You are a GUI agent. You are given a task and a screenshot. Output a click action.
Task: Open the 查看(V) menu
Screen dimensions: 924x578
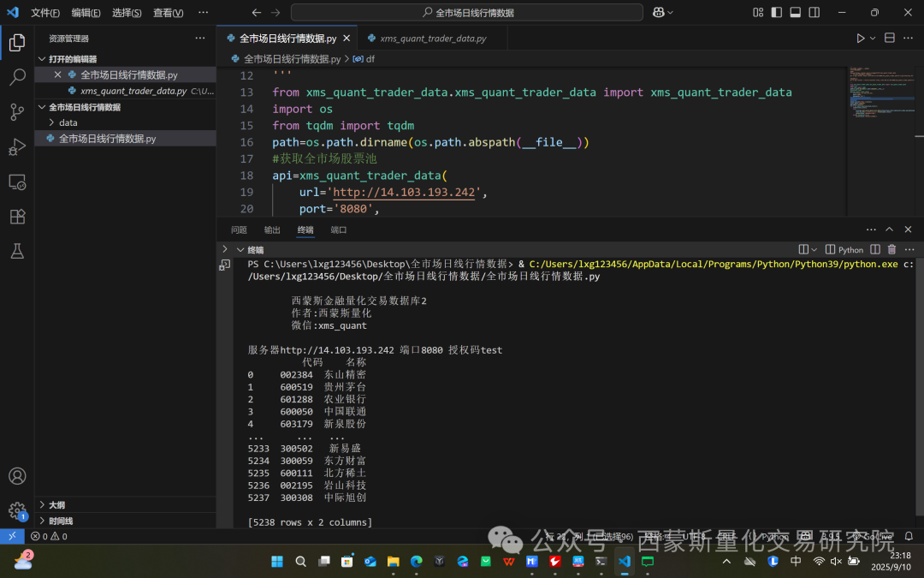[168, 12]
